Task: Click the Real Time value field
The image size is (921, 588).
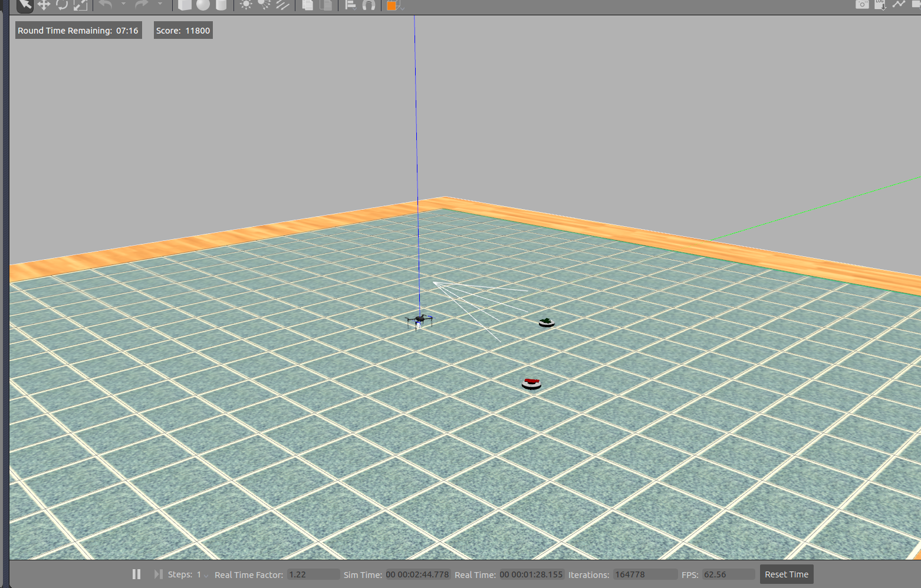Action: pyautogui.click(x=531, y=574)
